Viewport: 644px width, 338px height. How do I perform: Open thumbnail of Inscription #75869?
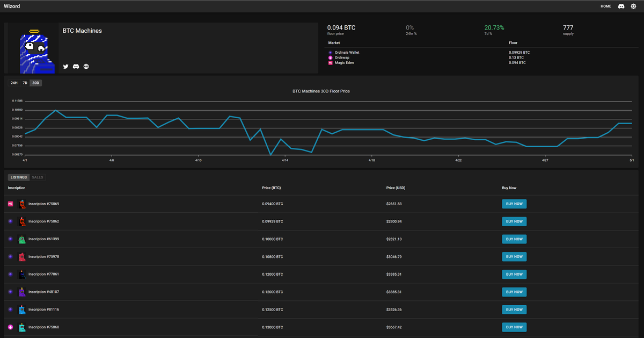click(x=22, y=204)
